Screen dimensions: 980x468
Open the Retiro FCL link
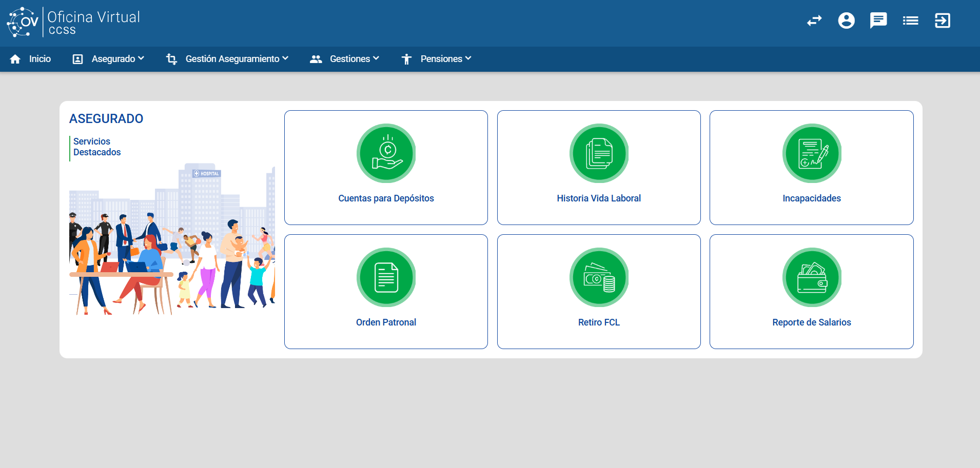[599, 322]
